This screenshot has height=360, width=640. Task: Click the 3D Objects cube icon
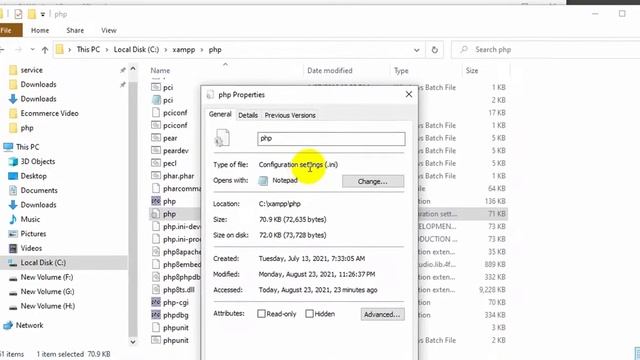[x=13, y=162]
